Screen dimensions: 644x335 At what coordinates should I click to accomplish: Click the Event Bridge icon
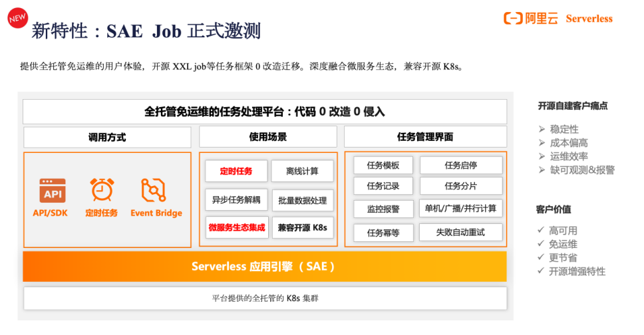(x=153, y=190)
